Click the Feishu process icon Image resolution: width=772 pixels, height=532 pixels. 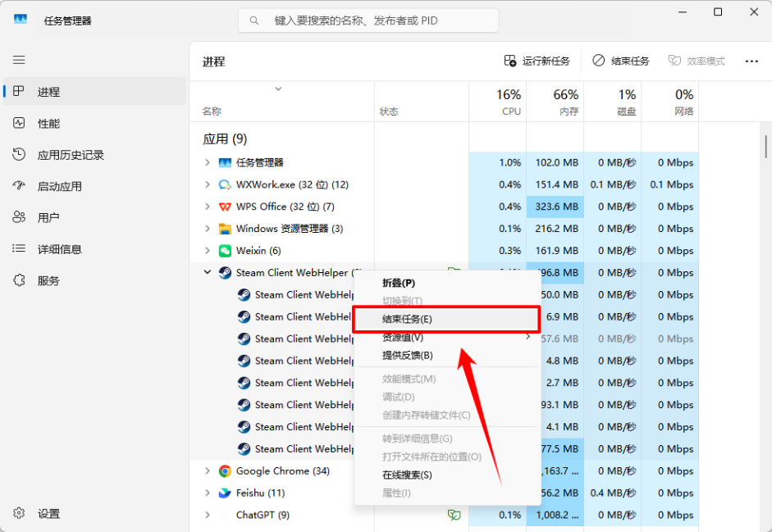click(225, 493)
